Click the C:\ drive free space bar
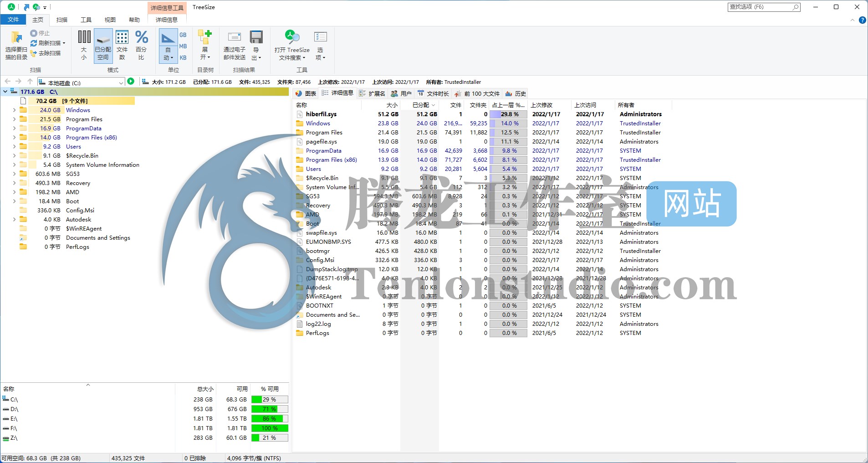Screen dimensions: 868x463 click(x=270, y=400)
